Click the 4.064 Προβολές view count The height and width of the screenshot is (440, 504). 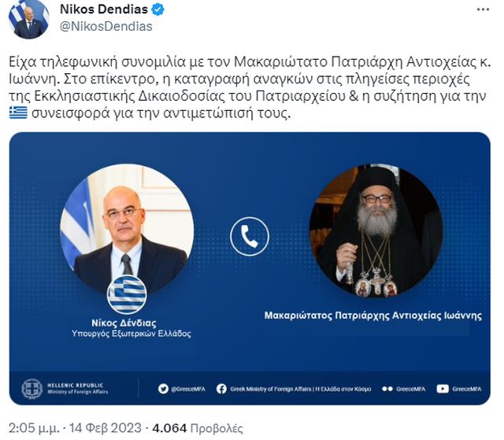click(198, 428)
